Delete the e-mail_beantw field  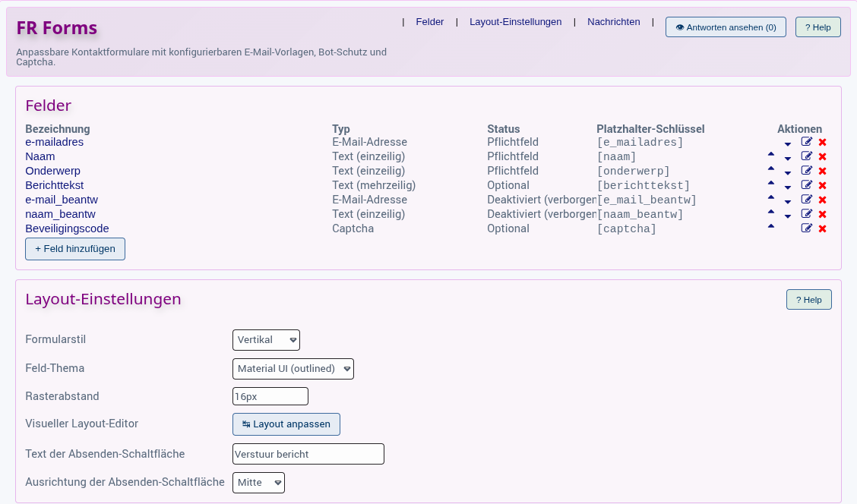click(x=822, y=200)
